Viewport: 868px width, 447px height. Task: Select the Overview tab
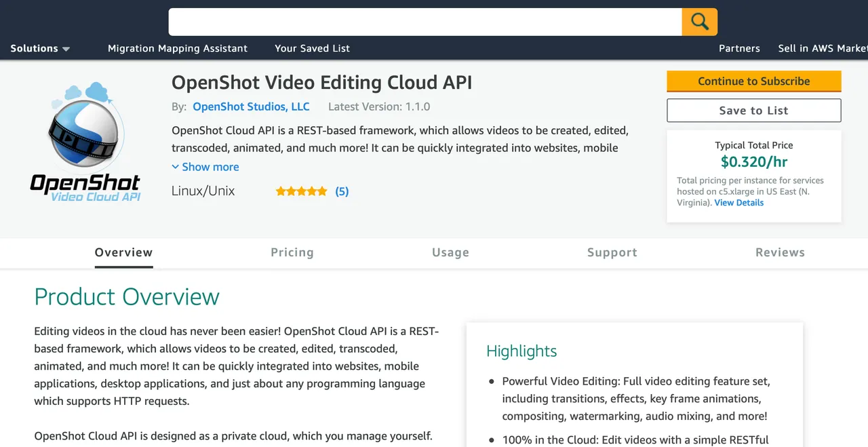(x=123, y=252)
